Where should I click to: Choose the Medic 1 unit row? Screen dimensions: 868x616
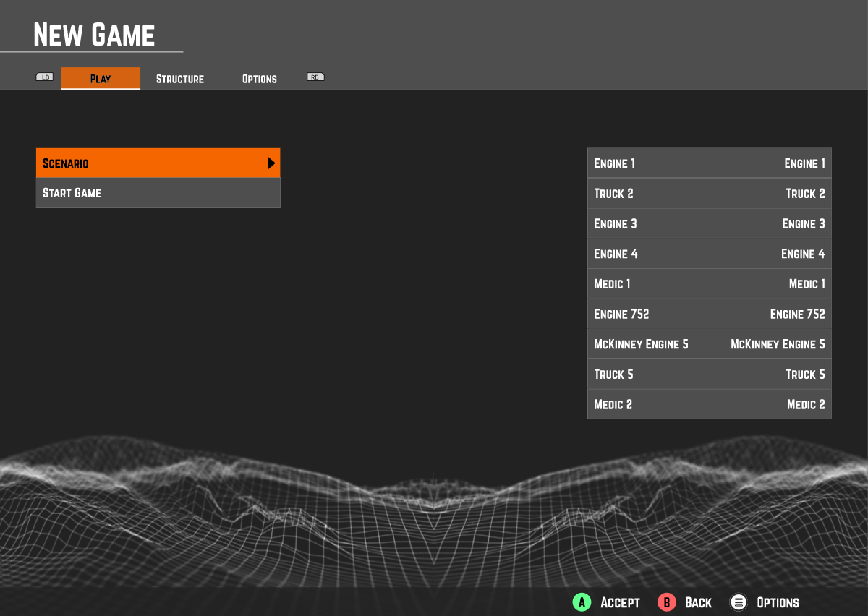coord(709,284)
